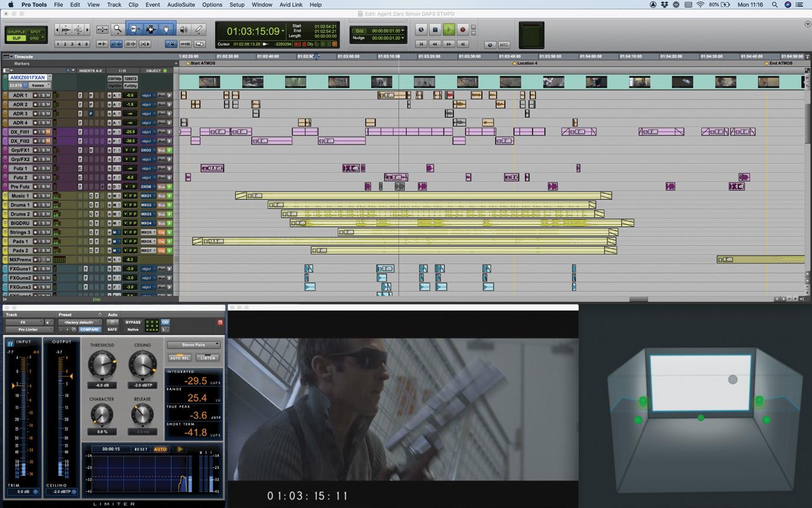Click the input meter type icon
Viewport: 812px width, 508px height.
pos(10,343)
